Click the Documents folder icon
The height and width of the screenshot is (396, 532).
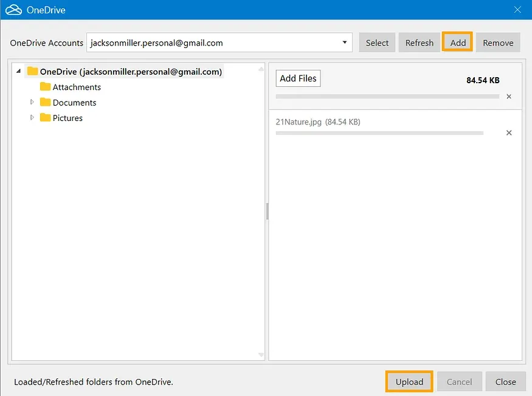(x=45, y=102)
